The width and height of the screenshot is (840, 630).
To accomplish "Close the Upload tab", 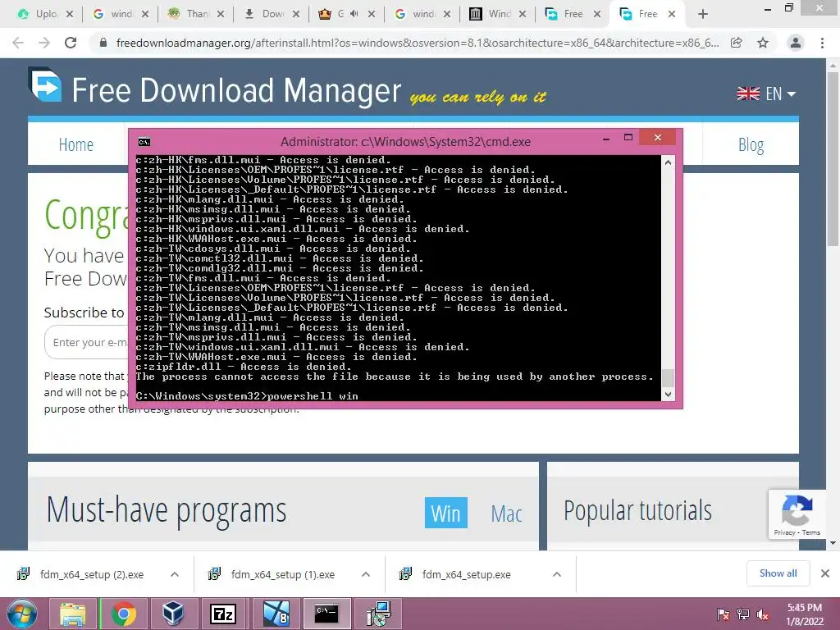I will [69, 15].
